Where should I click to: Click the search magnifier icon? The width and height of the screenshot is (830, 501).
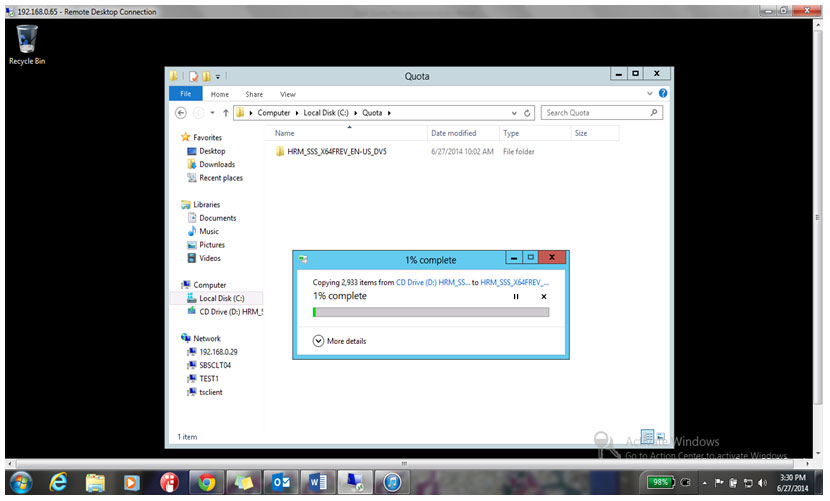pos(654,112)
